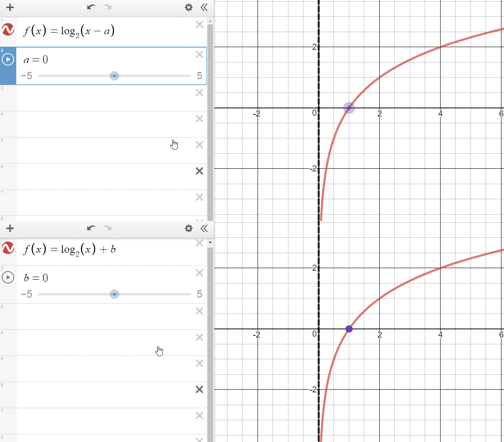504x442 pixels.
Task: Delete the f(x) = log2(x − a) expression
Action: point(199,24)
